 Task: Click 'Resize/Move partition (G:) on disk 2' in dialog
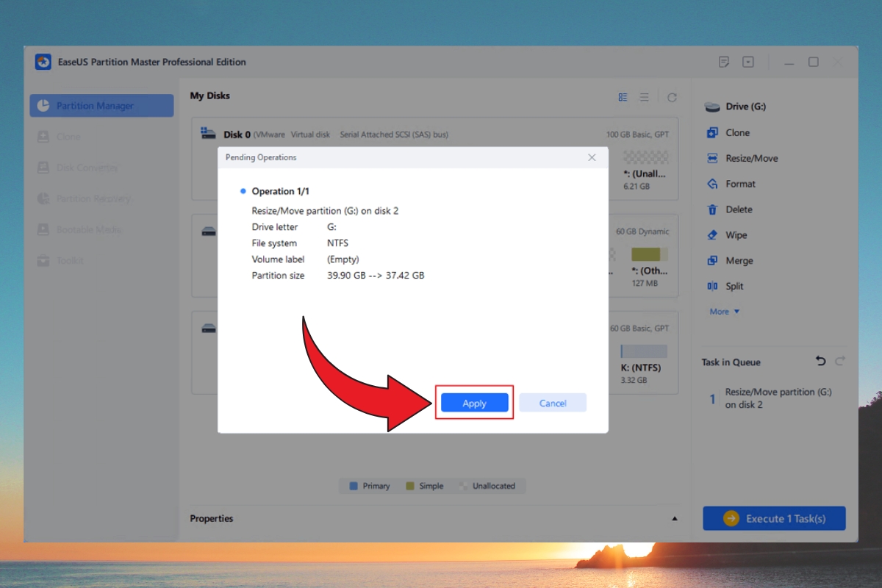pyautogui.click(x=325, y=211)
